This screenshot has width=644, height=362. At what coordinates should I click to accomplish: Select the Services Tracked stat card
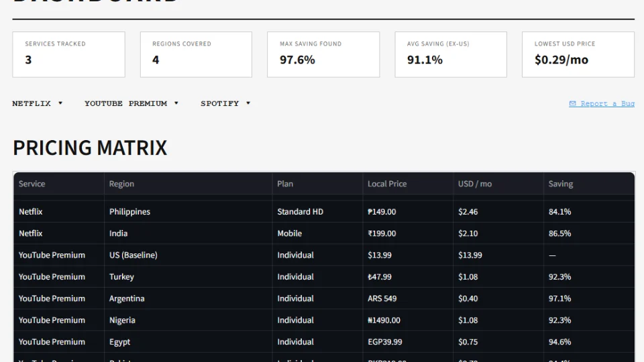coord(68,54)
